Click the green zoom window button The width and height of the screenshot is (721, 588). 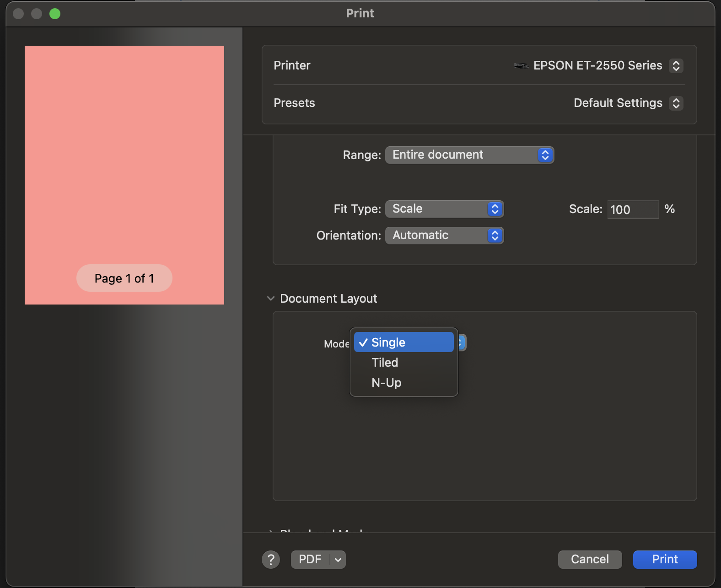[55, 14]
